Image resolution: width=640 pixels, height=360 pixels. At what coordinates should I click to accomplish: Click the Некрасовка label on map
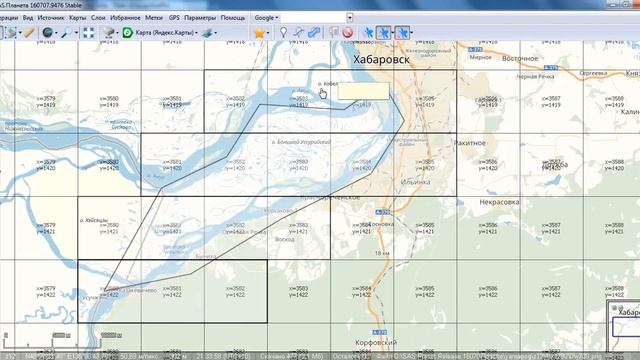499,202
